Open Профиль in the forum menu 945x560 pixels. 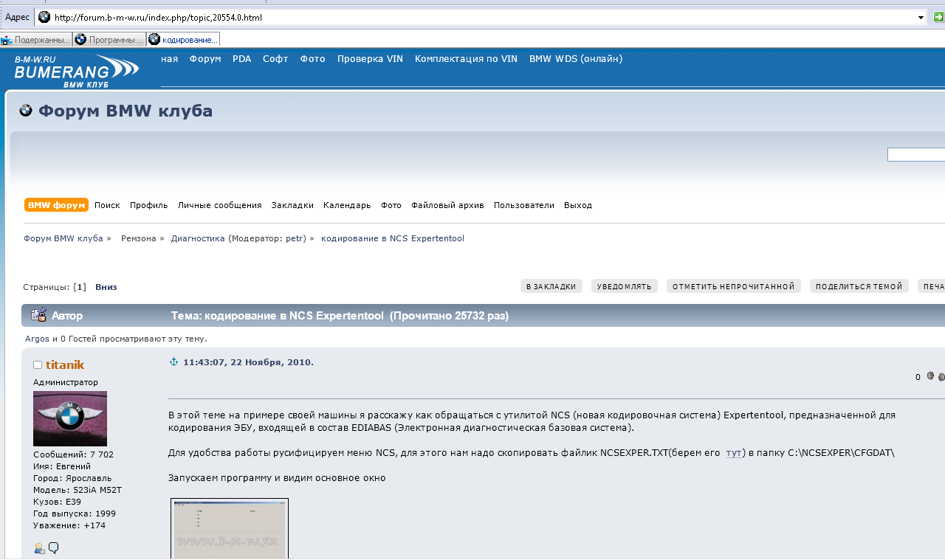(x=149, y=205)
